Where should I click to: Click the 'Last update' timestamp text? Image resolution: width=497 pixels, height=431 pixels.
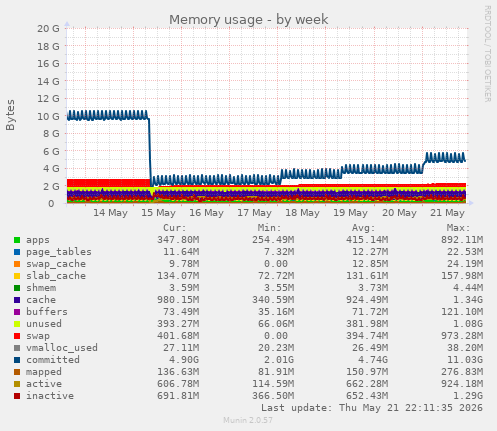[x=372, y=408]
